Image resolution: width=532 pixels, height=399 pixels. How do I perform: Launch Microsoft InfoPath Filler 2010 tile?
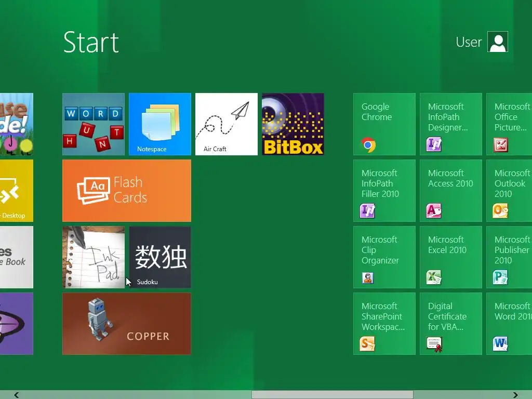tap(384, 191)
